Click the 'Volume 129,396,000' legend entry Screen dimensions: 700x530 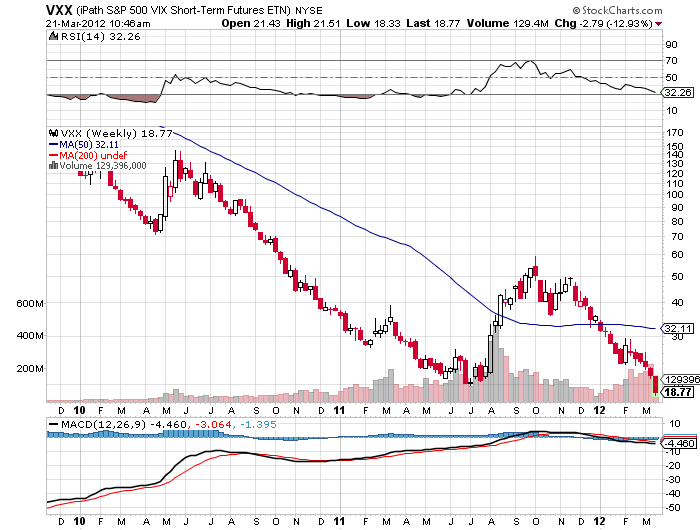[103, 166]
